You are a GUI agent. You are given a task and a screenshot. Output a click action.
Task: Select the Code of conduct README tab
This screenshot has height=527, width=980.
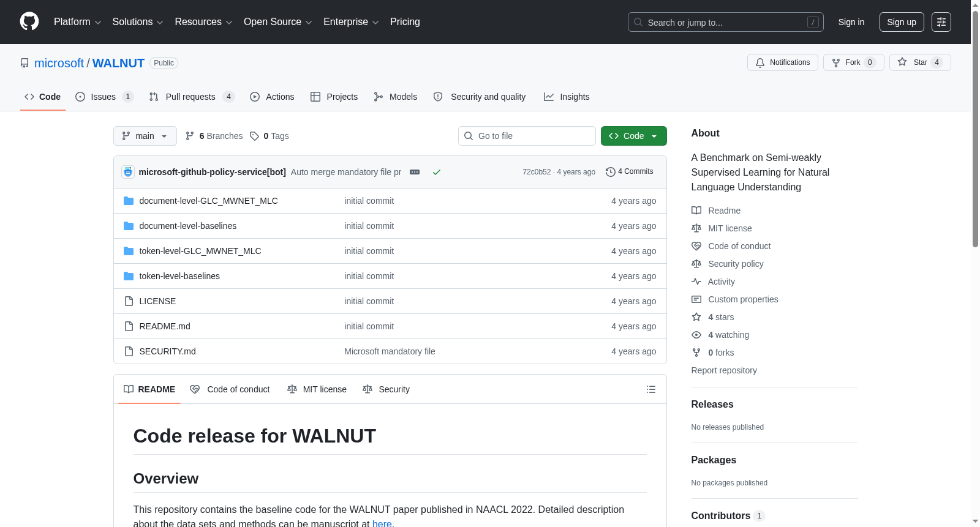[230, 389]
